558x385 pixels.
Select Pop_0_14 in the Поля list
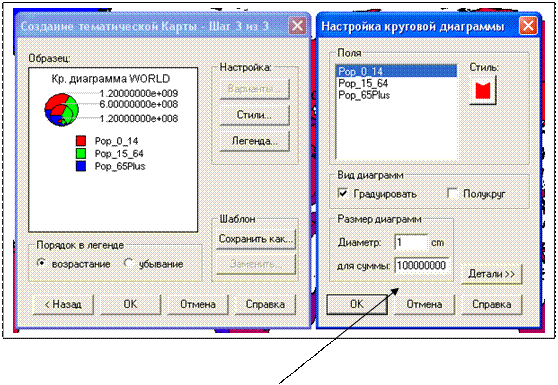click(x=396, y=71)
